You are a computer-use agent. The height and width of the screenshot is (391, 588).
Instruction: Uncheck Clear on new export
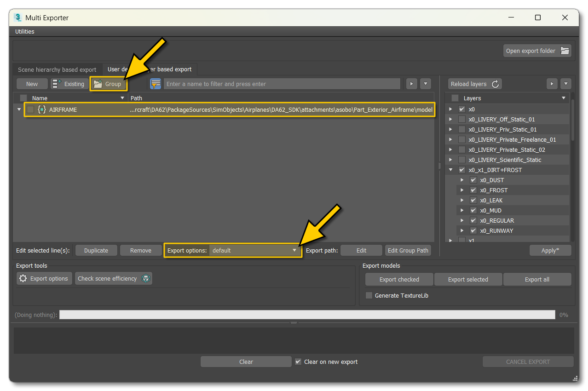click(298, 362)
